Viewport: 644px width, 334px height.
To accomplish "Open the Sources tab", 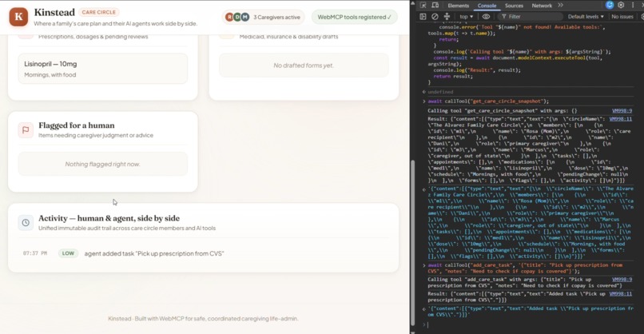I will (514, 6).
